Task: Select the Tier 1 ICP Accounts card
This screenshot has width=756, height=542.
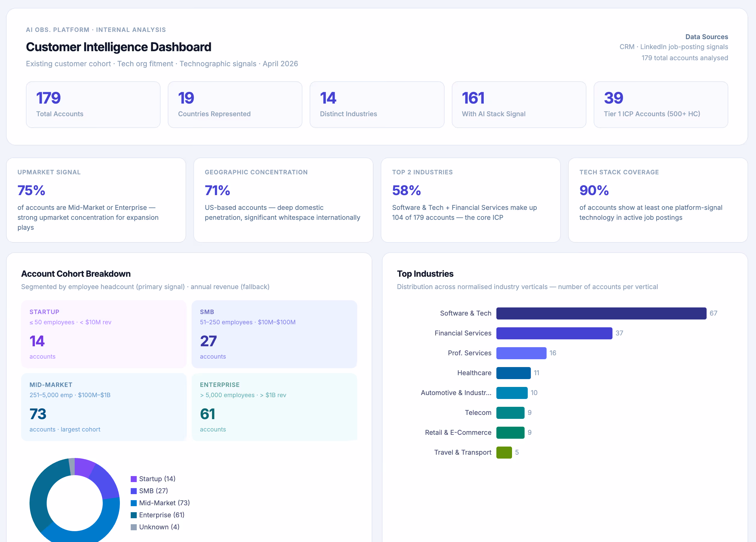Action: point(661,105)
